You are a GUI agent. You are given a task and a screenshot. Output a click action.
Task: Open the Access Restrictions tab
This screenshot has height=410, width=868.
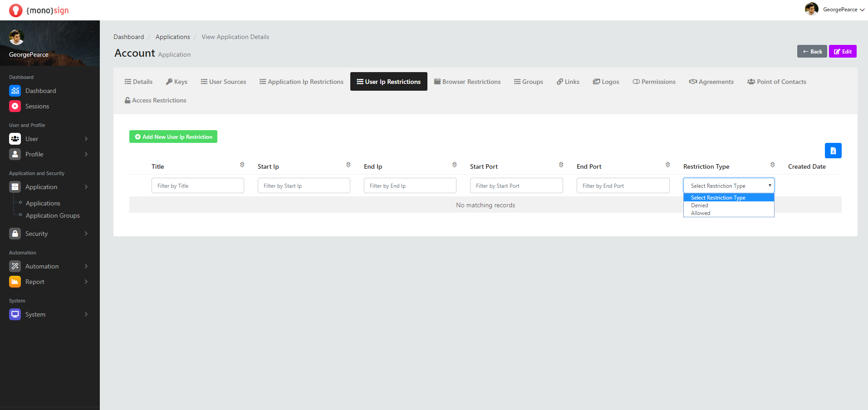[155, 100]
